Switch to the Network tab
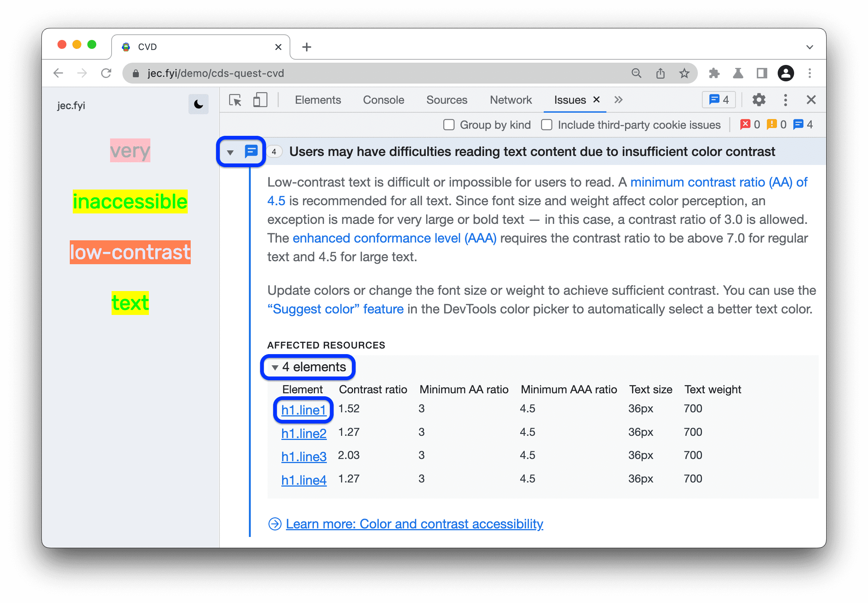 (511, 100)
